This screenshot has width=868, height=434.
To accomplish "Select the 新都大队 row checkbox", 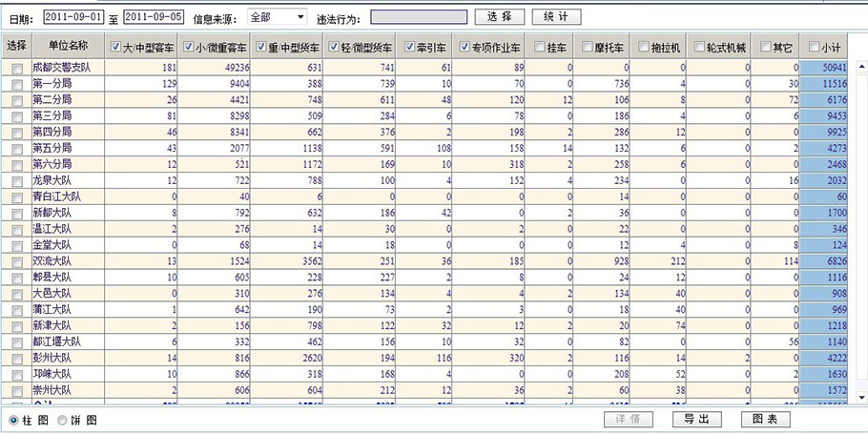I will point(17,214).
